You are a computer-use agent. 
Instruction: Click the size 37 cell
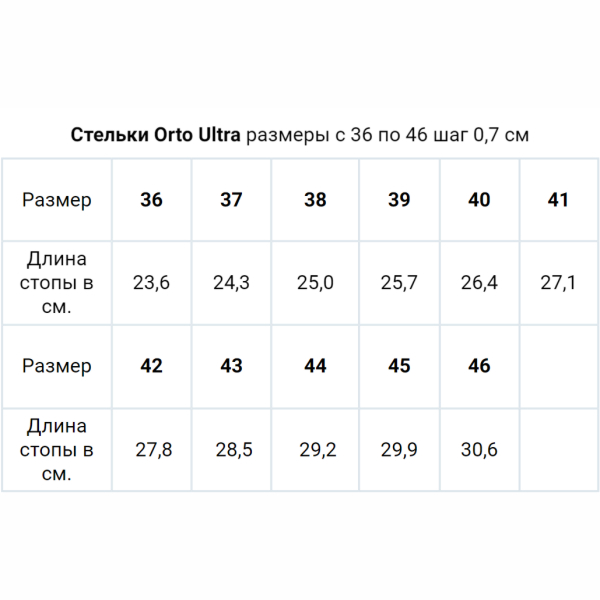point(231,200)
